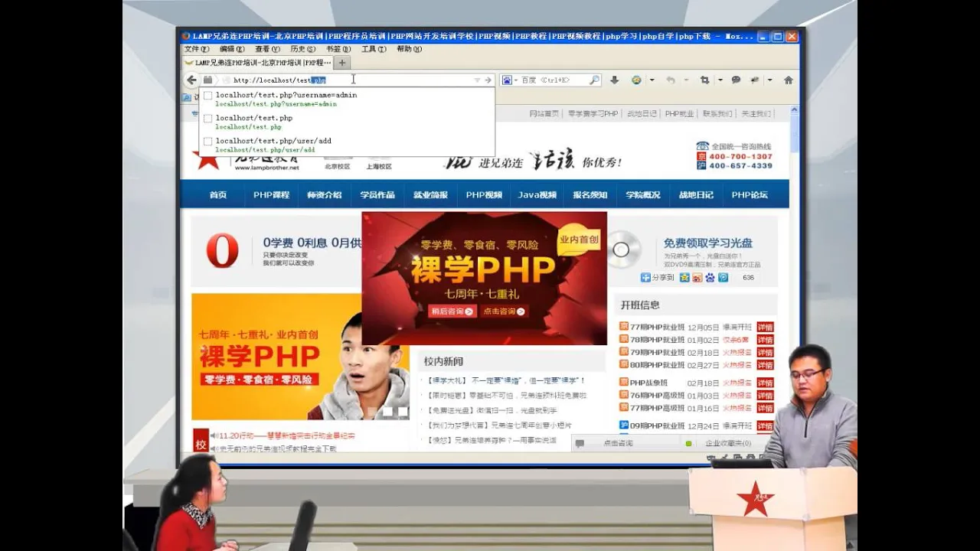The image size is (980, 551).
Task: Click the orange Weibo share icon
Action: click(x=697, y=278)
